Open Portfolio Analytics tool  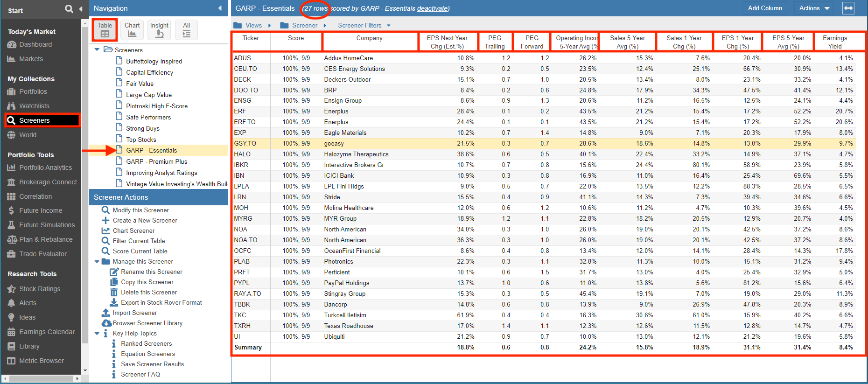[x=40, y=168]
